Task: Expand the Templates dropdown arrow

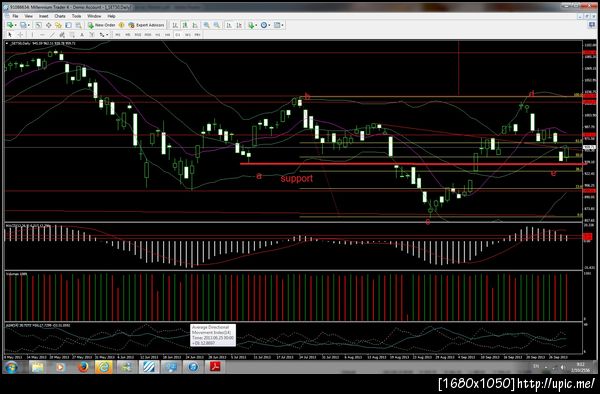Action: (x=282, y=25)
